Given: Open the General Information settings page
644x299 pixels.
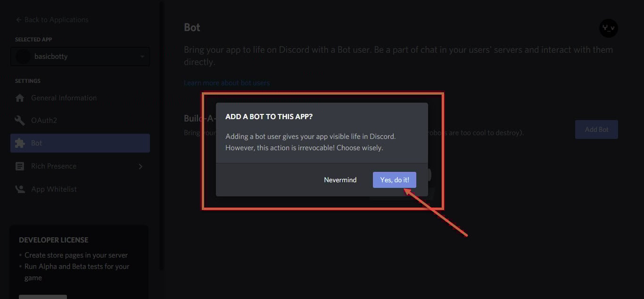Looking at the screenshot, I should click(80, 98).
